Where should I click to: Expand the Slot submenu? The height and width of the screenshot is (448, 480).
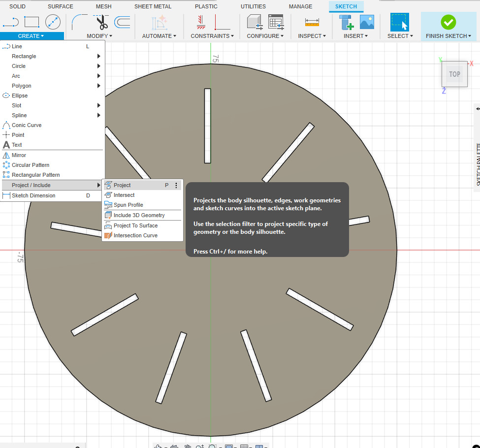(52, 105)
